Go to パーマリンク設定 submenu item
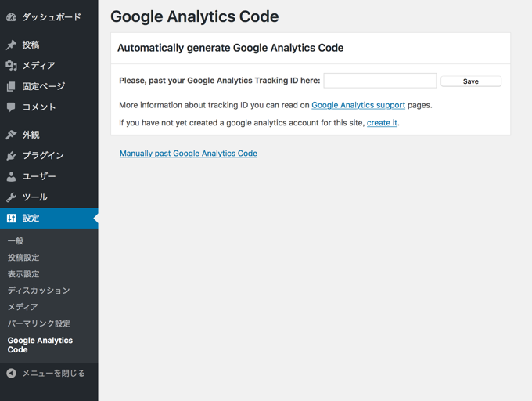This screenshot has height=401, width=532. click(x=39, y=323)
